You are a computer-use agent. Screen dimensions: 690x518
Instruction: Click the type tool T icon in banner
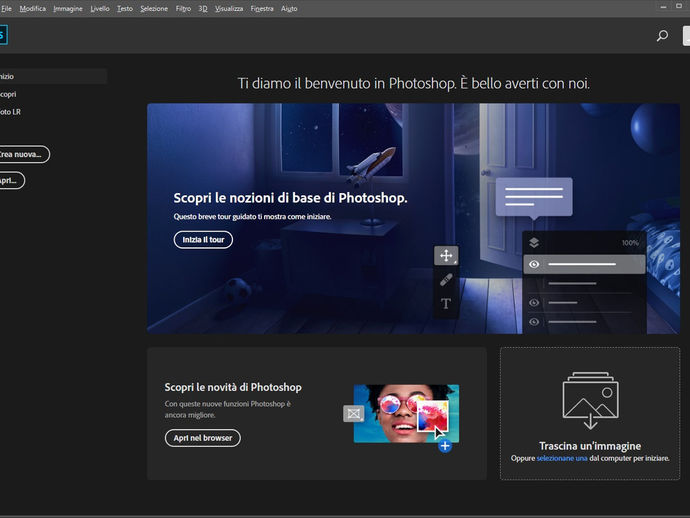tap(446, 303)
